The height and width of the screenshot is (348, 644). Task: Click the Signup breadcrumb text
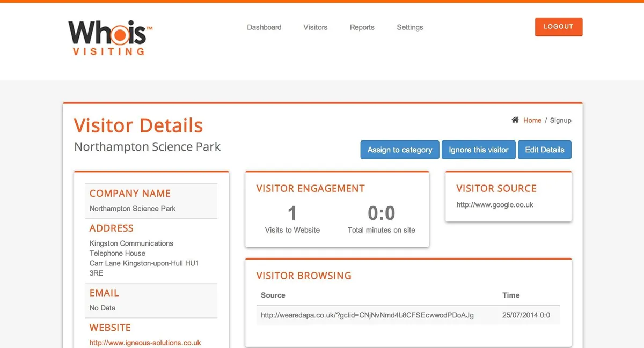[x=561, y=121]
